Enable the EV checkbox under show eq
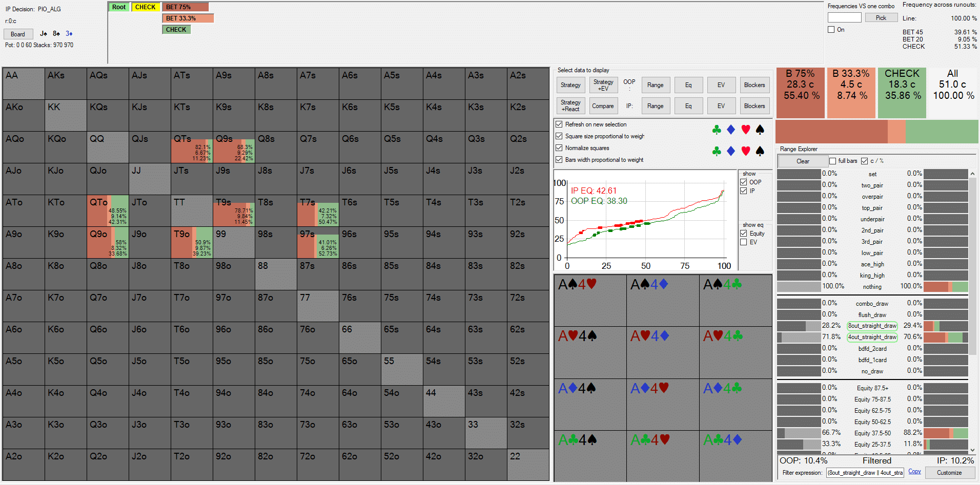 coord(744,242)
